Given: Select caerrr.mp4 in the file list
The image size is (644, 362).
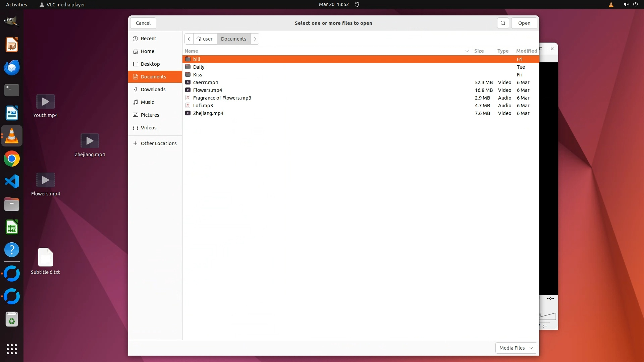Looking at the screenshot, I should point(205,82).
